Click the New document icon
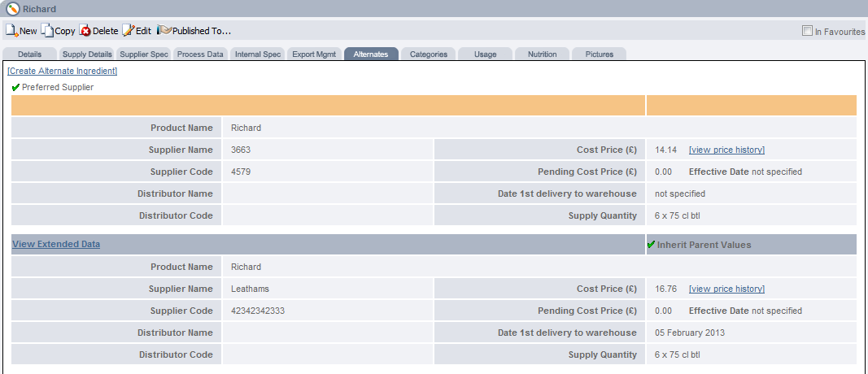 click(x=11, y=31)
